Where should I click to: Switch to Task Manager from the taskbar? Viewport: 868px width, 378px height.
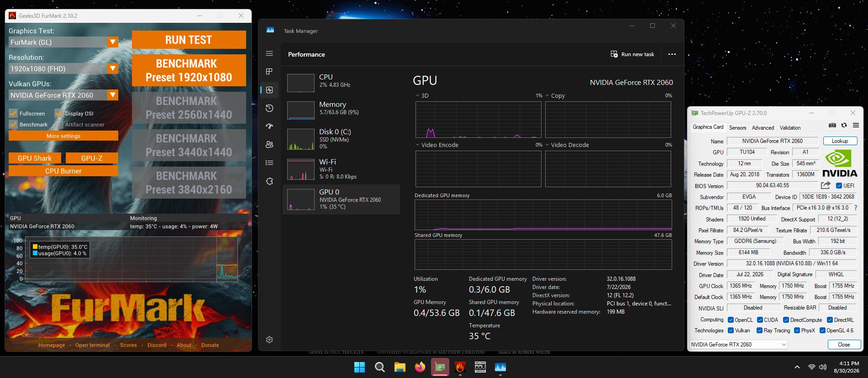click(500, 367)
